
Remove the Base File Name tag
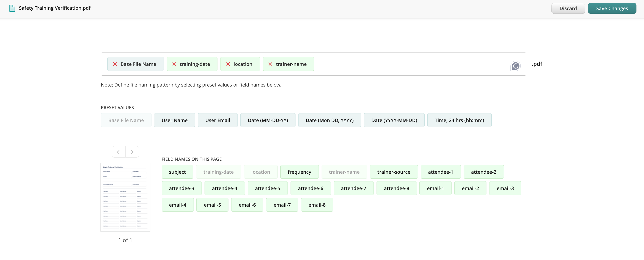pos(115,64)
